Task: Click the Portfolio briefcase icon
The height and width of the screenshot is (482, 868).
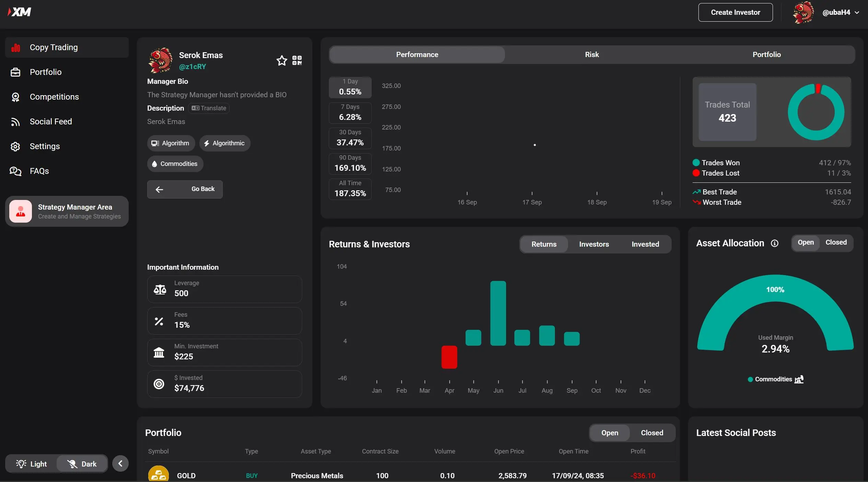Action: click(x=15, y=72)
